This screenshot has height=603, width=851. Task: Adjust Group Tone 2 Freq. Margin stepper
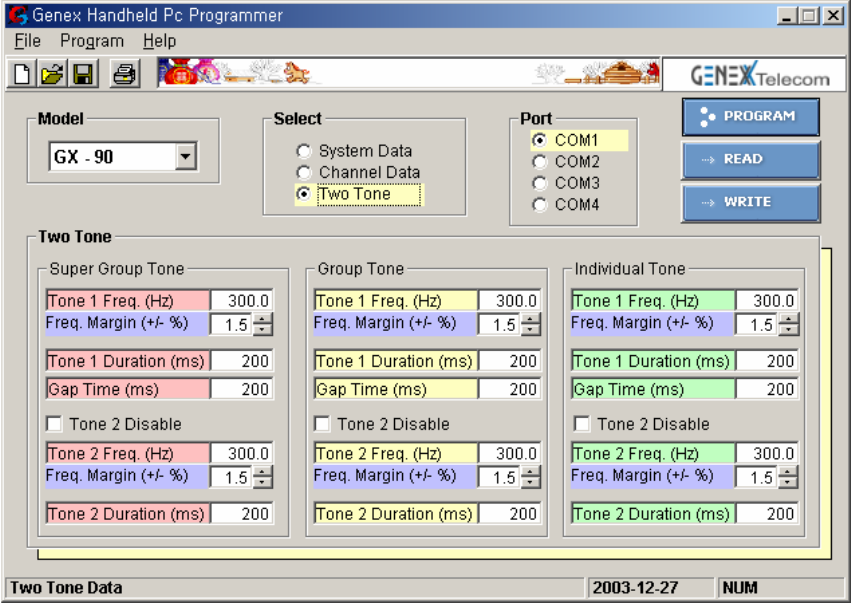coord(531,478)
